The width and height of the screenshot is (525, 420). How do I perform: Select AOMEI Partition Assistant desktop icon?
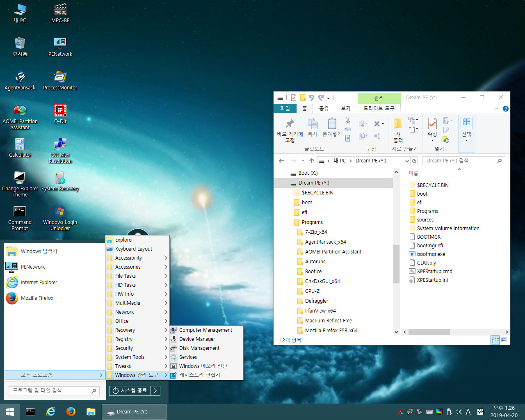[20, 117]
